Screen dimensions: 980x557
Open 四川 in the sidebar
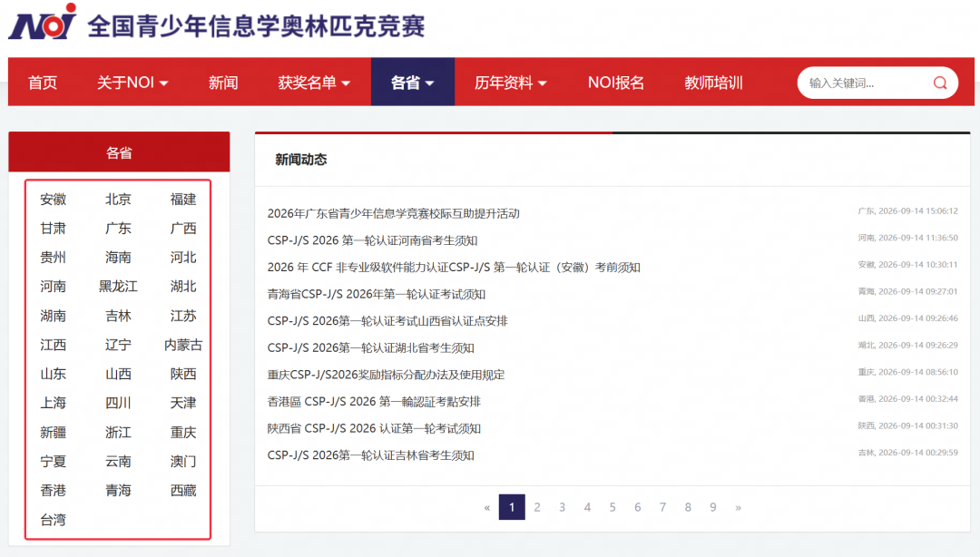(118, 403)
